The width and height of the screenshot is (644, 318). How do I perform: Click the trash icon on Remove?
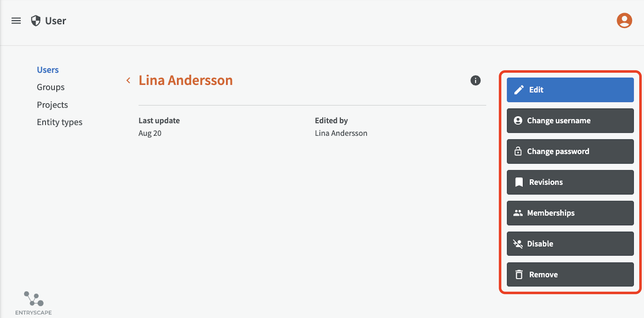click(519, 274)
